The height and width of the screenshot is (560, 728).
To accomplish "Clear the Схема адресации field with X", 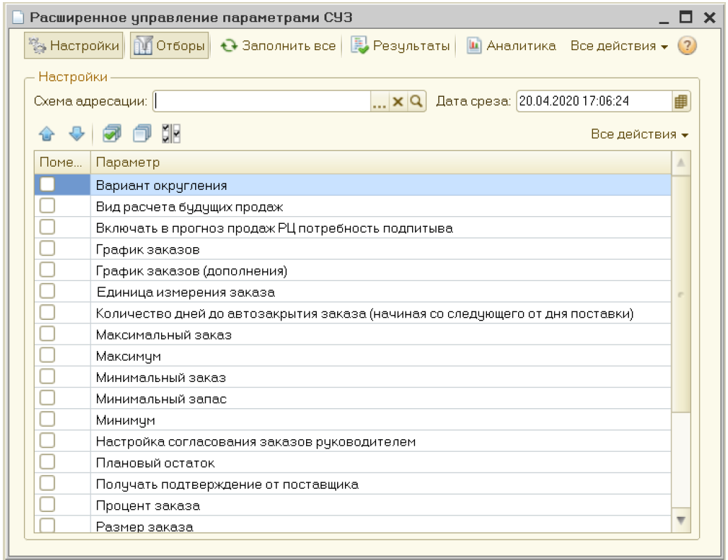I will [398, 102].
